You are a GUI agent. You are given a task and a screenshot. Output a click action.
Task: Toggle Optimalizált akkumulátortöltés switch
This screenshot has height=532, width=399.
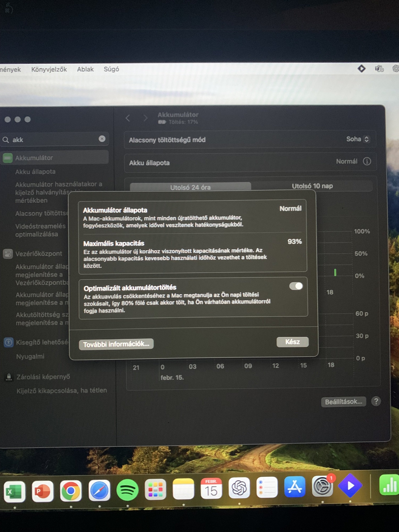[x=296, y=286]
